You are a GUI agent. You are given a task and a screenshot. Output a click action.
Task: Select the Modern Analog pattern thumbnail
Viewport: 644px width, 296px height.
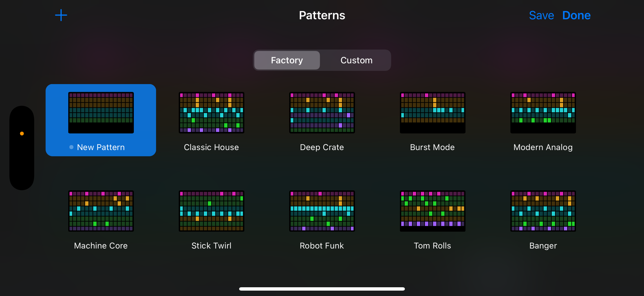(543, 113)
